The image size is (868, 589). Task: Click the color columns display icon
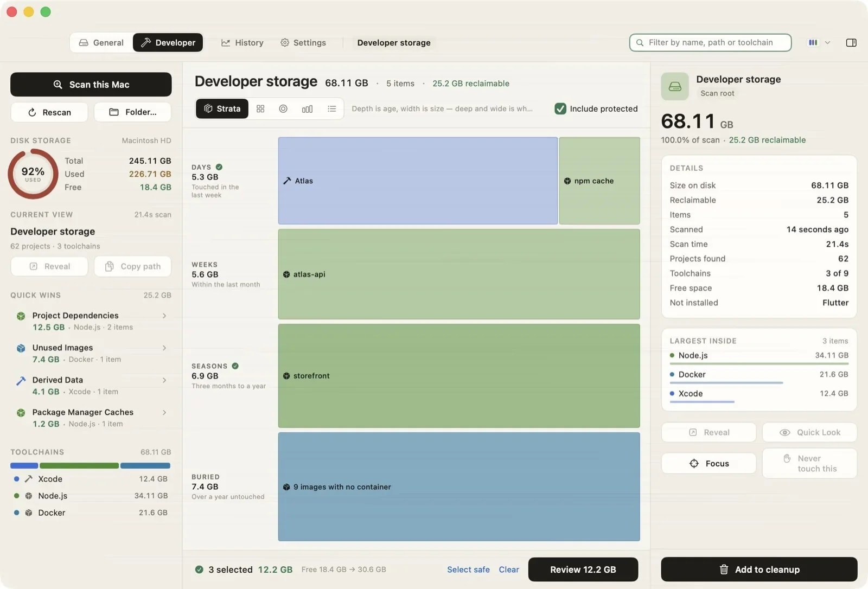click(813, 42)
